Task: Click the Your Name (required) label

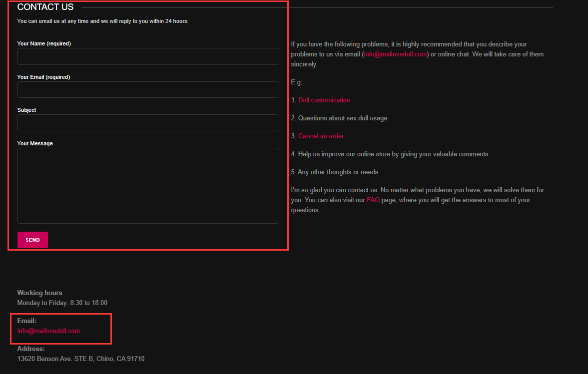Action: click(44, 43)
